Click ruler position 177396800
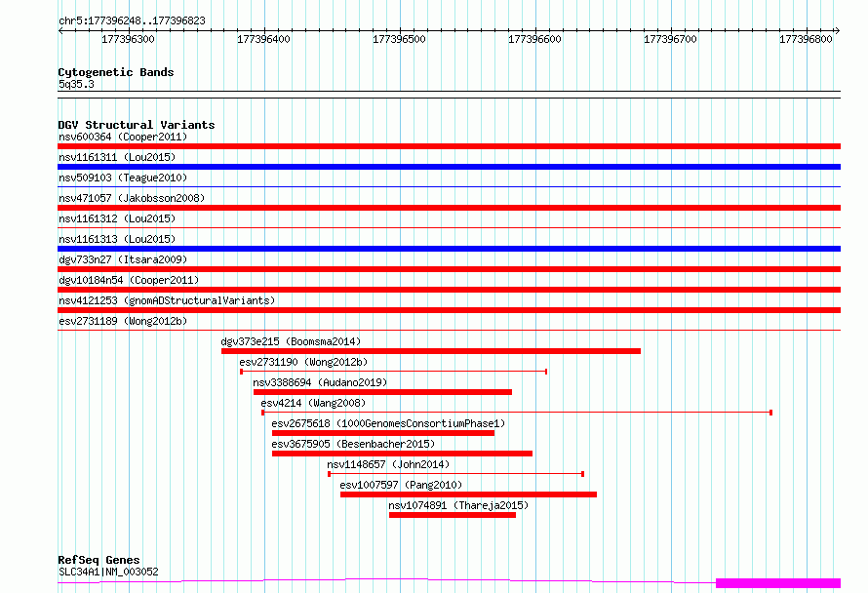 (x=806, y=39)
